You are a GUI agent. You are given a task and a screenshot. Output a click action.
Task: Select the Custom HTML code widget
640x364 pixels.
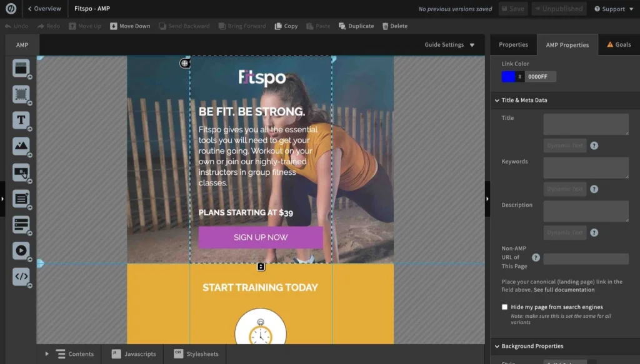tap(21, 276)
